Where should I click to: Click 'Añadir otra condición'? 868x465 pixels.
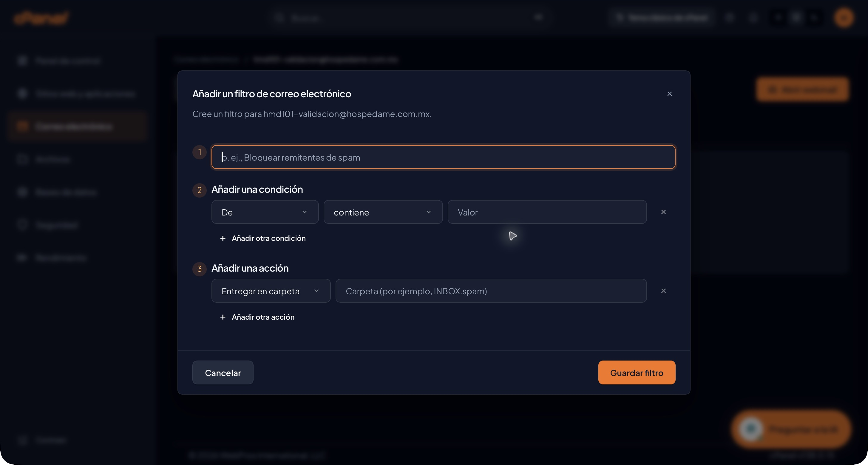coord(262,238)
